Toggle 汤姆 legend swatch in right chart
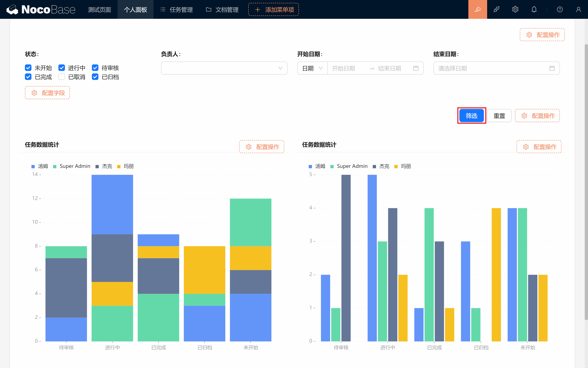 (x=310, y=166)
